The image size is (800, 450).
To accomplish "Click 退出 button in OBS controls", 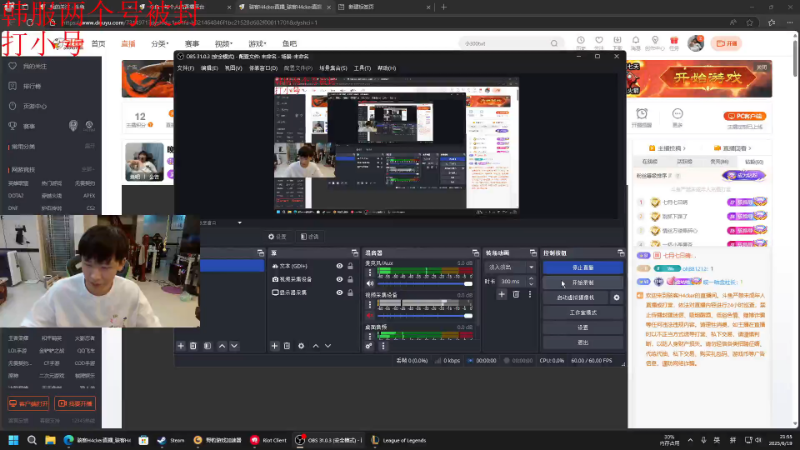I will point(583,342).
